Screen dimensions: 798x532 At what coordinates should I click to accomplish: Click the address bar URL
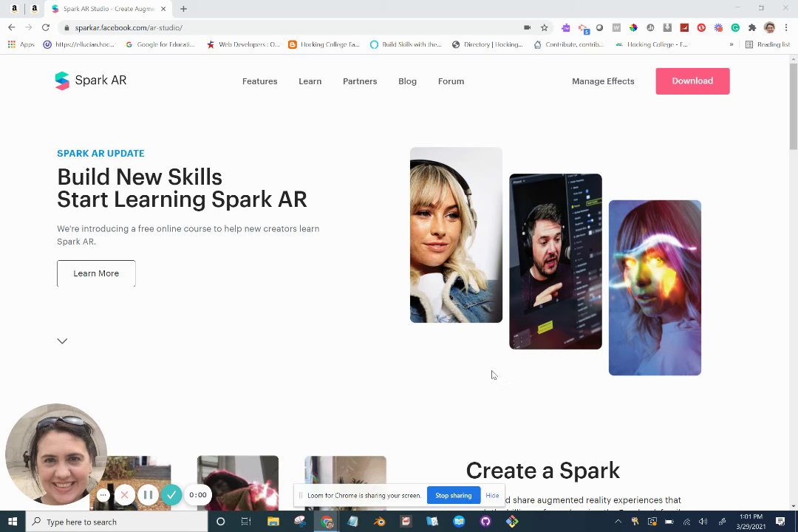coord(129,28)
